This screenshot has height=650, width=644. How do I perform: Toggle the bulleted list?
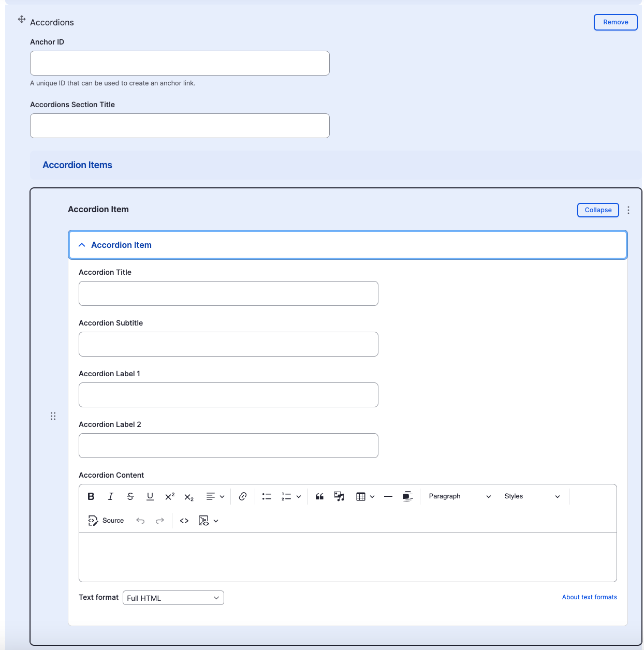click(267, 496)
